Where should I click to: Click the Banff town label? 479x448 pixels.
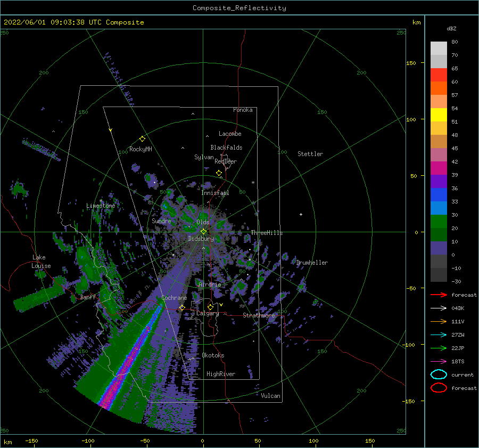pyautogui.click(x=88, y=297)
